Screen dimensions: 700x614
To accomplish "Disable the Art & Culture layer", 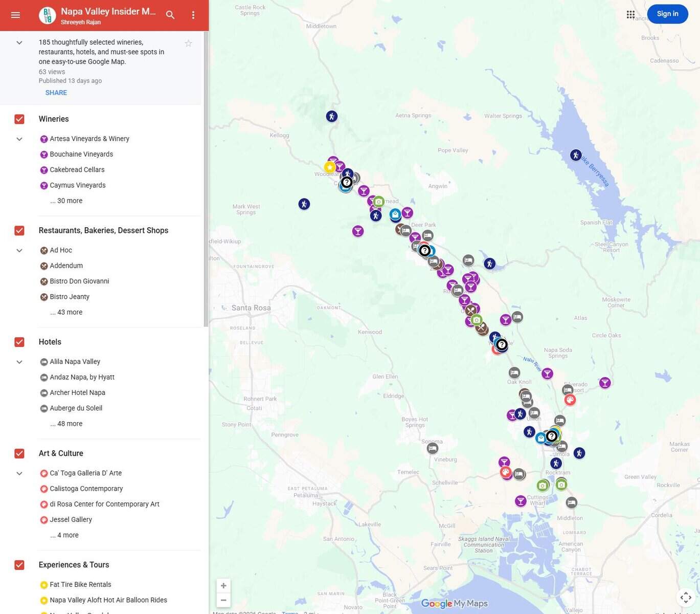I will (19, 454).
